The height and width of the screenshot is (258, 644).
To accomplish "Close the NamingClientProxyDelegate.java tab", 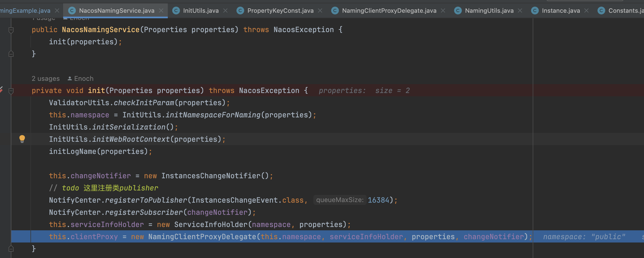I will pyautogui.click(x=443, y=11).
